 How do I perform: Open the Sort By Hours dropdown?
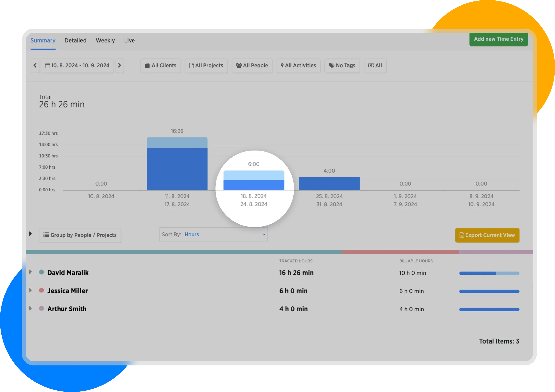coord(213,234)
